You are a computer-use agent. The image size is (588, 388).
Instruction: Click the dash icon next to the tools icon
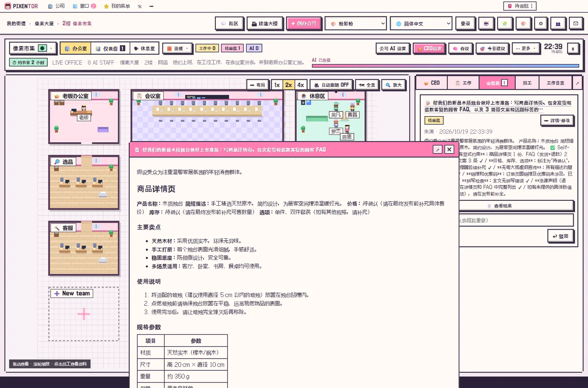tap(151, 6)
